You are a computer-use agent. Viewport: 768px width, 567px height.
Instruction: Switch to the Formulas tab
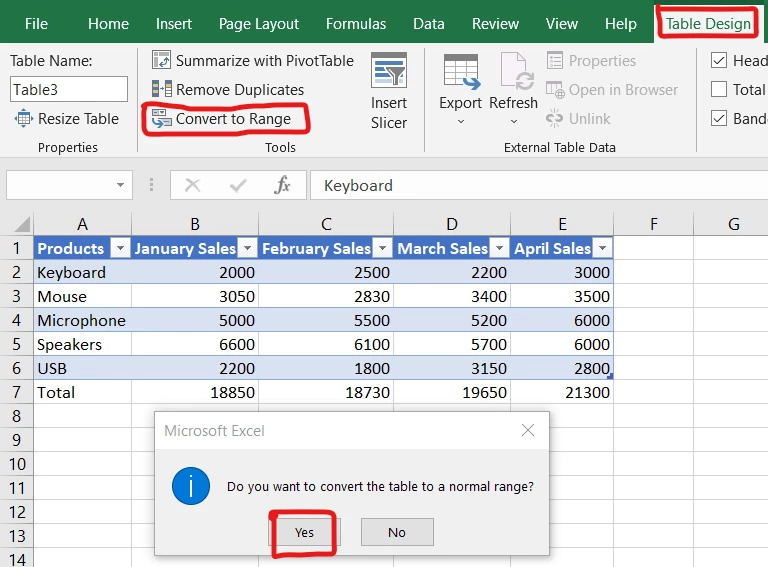356,23
